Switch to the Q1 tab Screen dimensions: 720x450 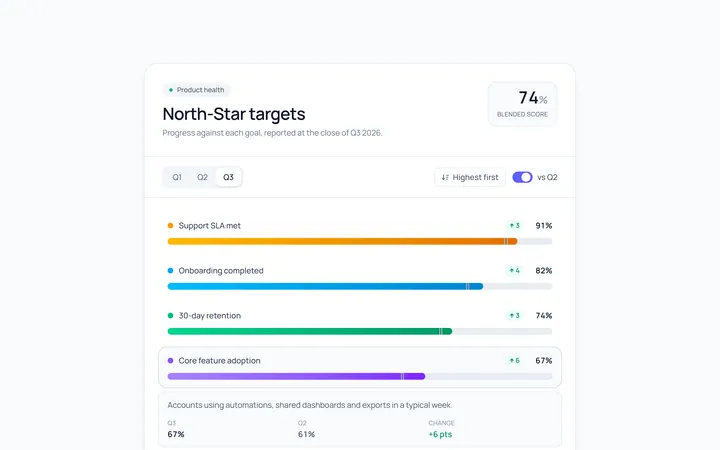177,177
